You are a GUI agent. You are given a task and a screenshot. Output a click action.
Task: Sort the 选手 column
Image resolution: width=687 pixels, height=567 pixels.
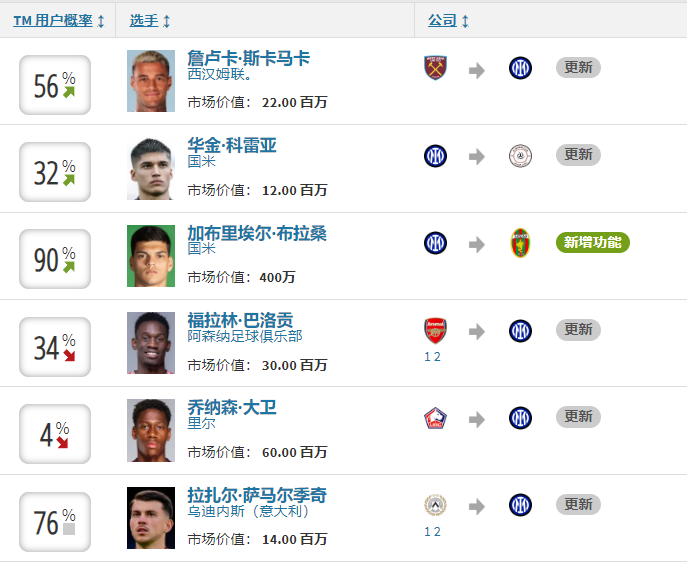point(150,20)
